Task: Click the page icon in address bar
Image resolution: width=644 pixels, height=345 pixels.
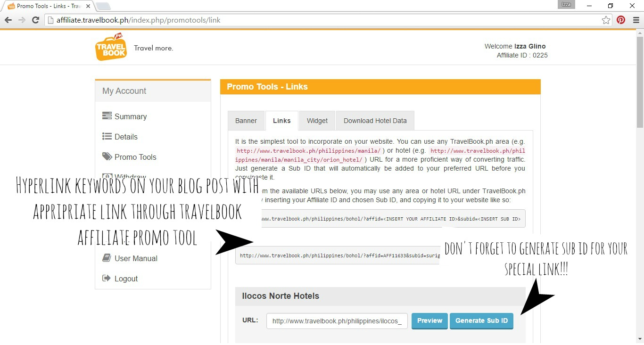Action: tap(50, 20)
